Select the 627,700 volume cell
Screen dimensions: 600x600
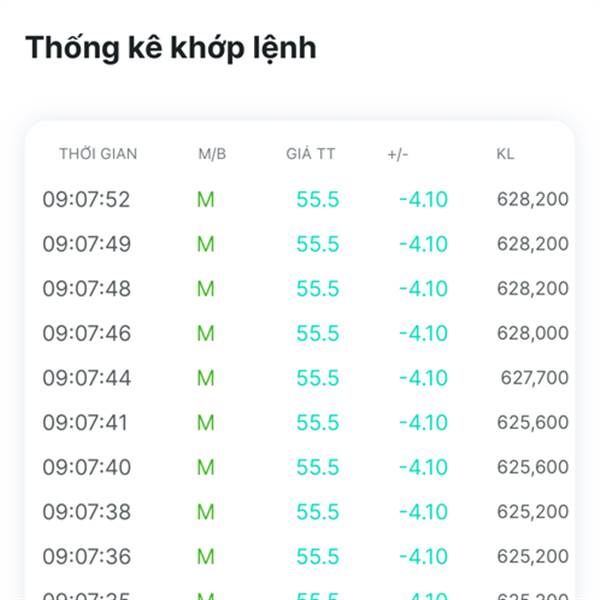pyautogui.click(x=534, y=378)
